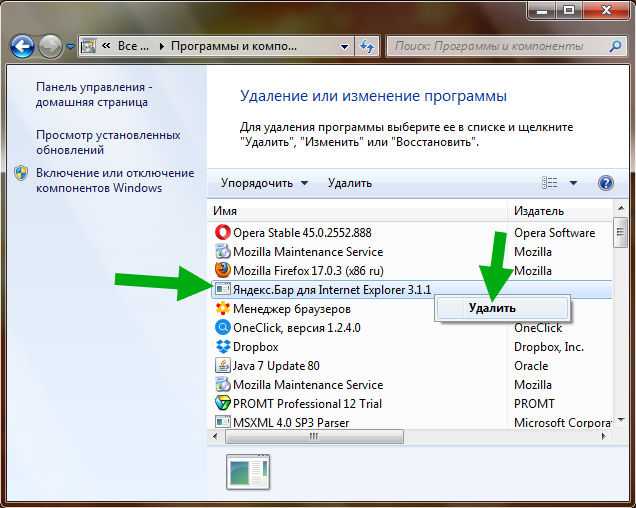Click the Mozilla Firefox 17.0.3 icon
Image resolution: width=636 pixels, height=508 pixels.
tap(222, 270)
